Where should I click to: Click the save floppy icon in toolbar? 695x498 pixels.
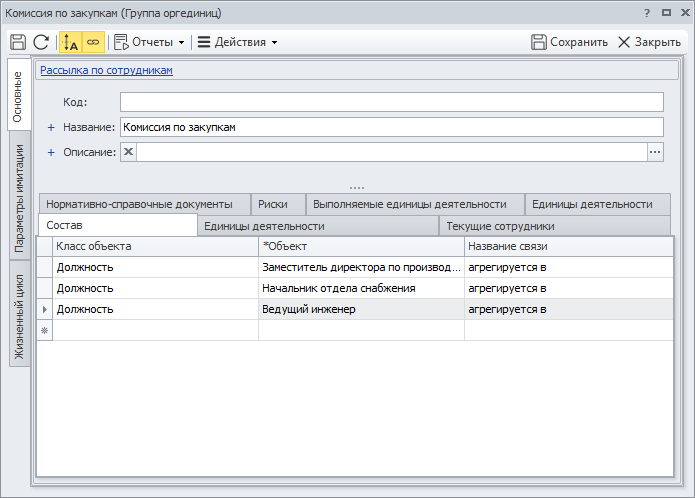[18, 42]
